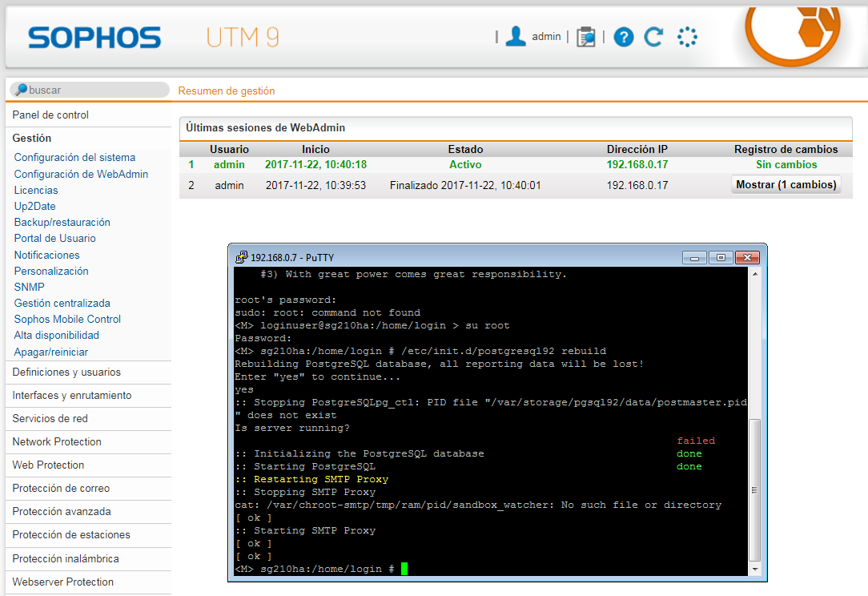Click the green terminal cursor
Viewport: 868px width, 596px height.
(404, 569)
